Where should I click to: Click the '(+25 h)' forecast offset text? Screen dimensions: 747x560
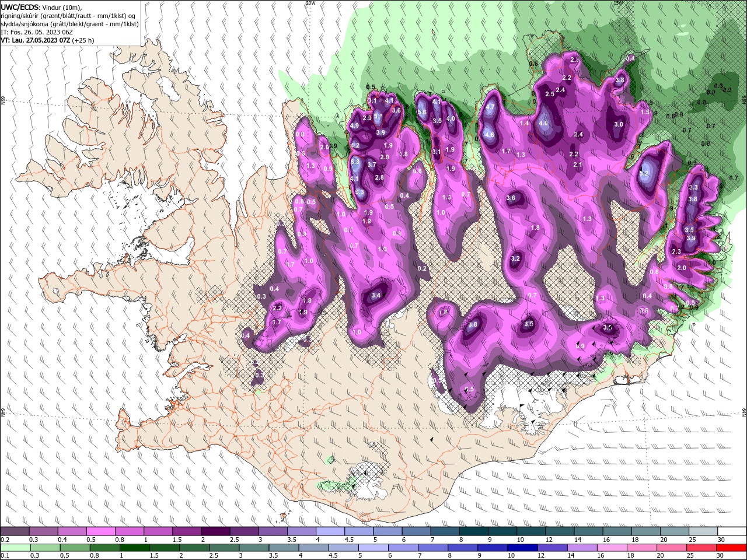[83, 40]
